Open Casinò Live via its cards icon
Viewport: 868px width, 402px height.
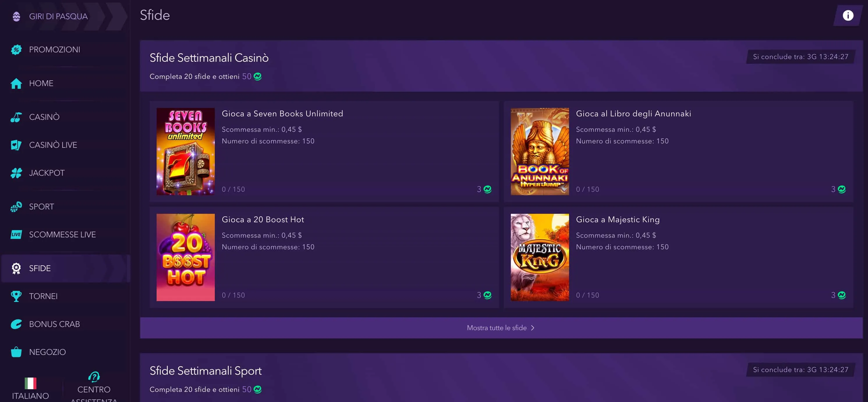tap(16, 145)
